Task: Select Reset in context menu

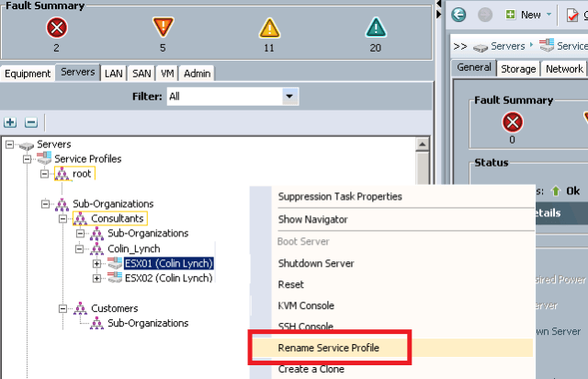Action: 290,285
